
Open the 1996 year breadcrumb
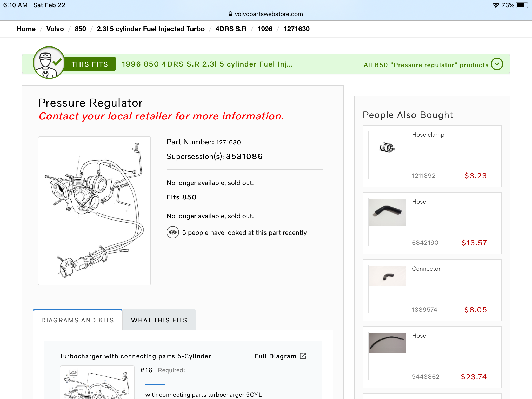point(265,29)
